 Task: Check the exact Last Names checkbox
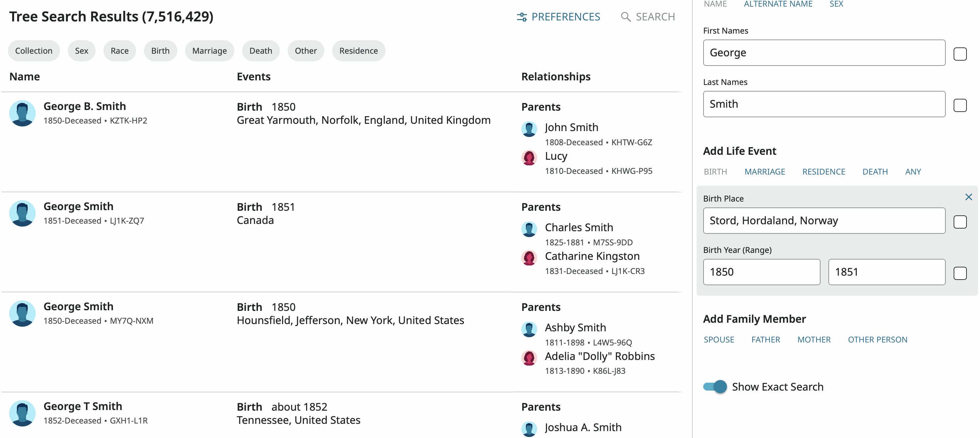(x=960, y=105)
